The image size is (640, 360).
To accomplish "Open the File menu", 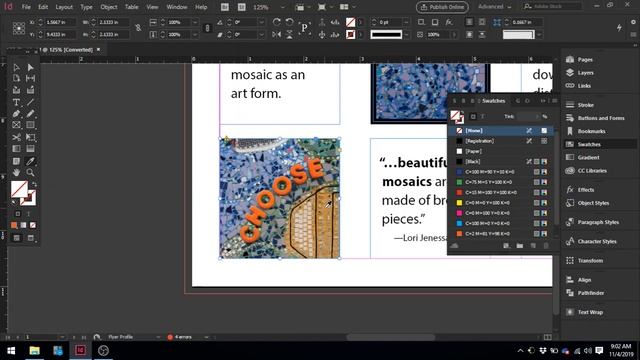I will 26,7.
